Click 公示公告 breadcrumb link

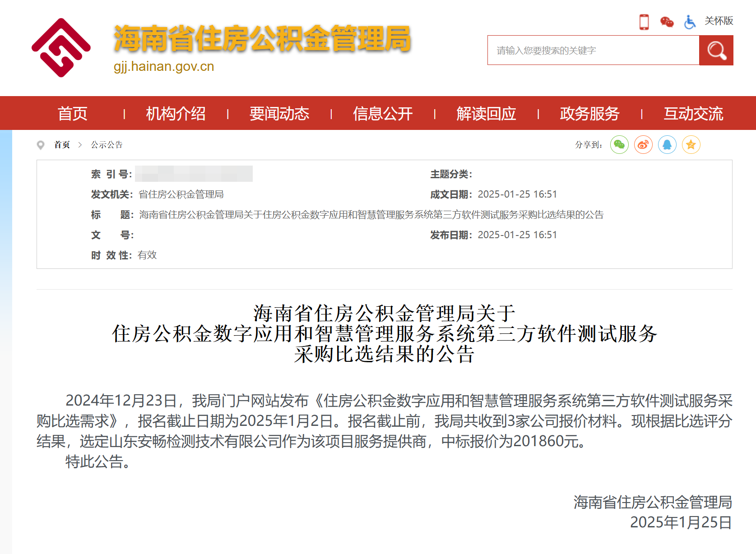(x=107, y=145)
